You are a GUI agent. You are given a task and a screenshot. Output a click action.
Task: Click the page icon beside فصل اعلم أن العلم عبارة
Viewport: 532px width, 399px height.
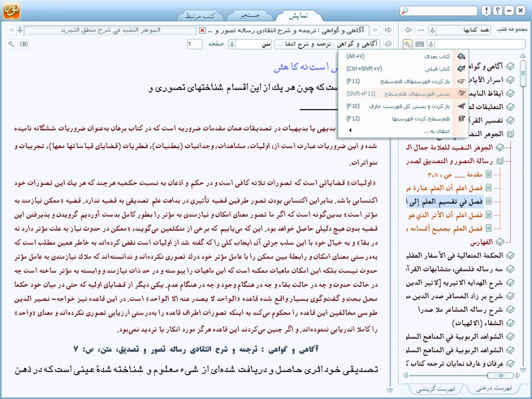[x=488, y=188]
